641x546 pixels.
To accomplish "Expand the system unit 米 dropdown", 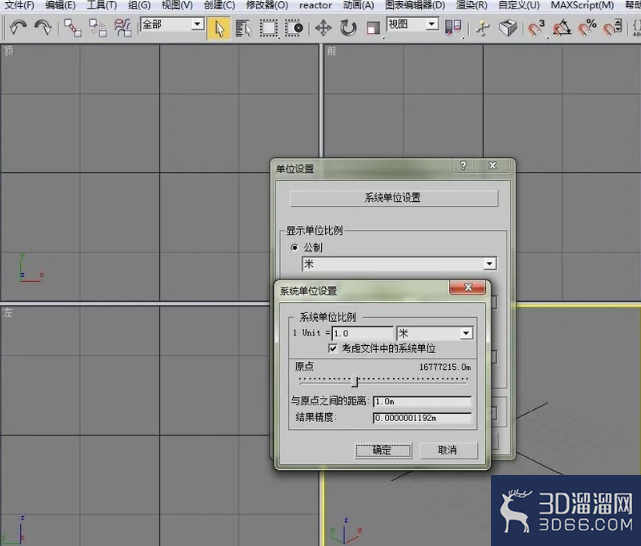I will click(x=435, y=333).
